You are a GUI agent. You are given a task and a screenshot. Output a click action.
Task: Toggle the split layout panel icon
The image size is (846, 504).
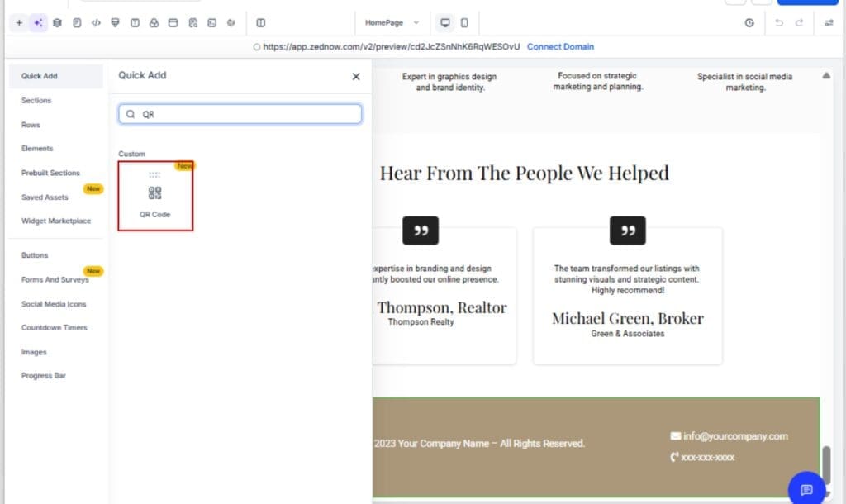pos(261,23)
